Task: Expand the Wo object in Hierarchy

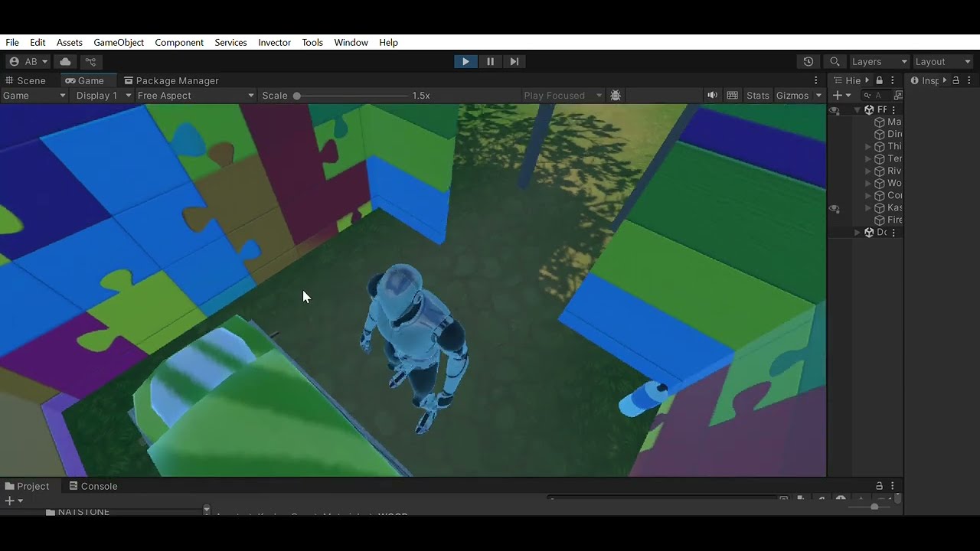Action: 868,184
